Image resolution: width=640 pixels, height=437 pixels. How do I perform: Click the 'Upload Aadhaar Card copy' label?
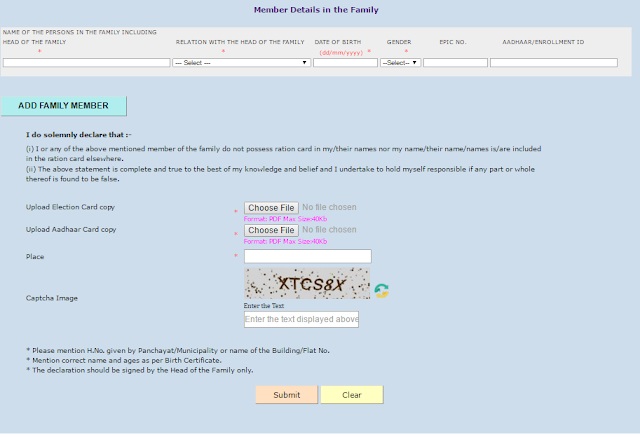tap(71, 229)
